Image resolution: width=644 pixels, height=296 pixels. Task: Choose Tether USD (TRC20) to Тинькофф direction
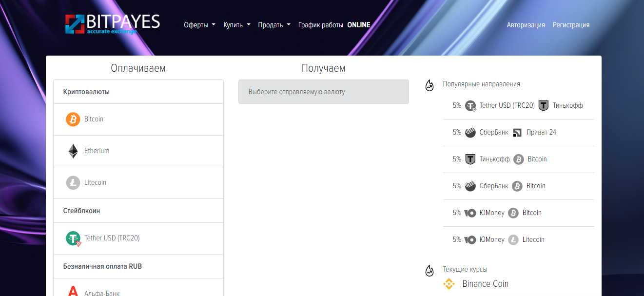(x=519, y=106)
